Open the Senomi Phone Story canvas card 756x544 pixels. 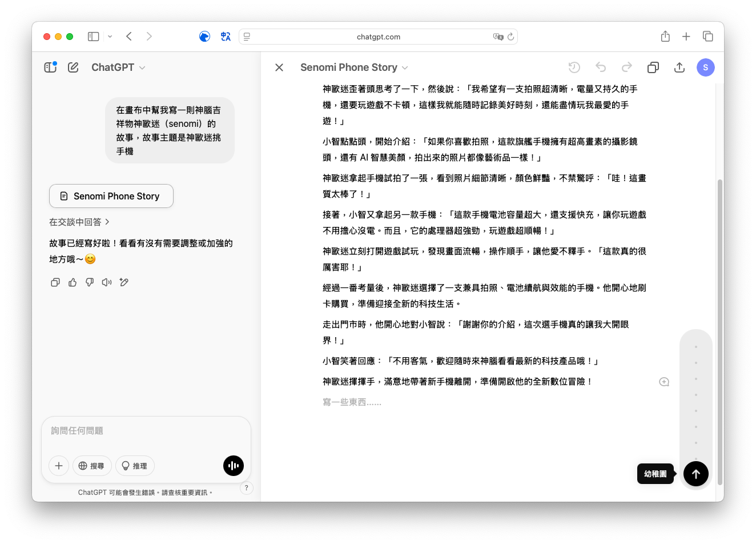111,196
